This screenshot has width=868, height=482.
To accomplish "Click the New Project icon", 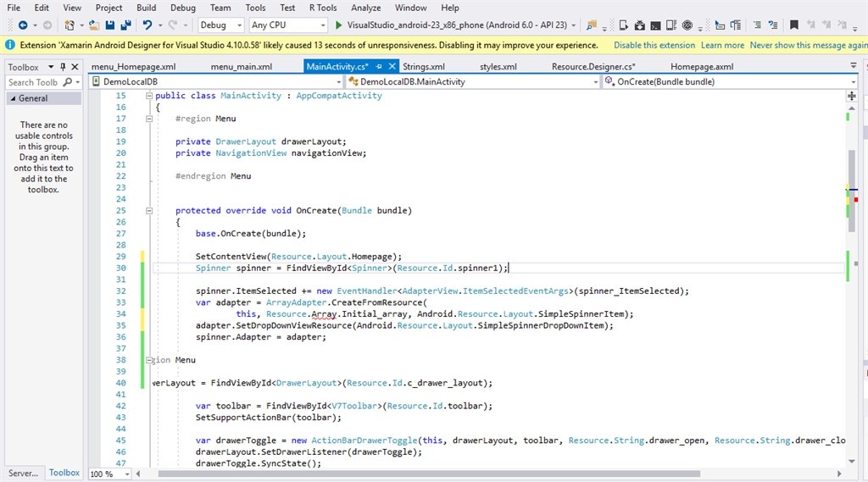I will coord(70,25).
